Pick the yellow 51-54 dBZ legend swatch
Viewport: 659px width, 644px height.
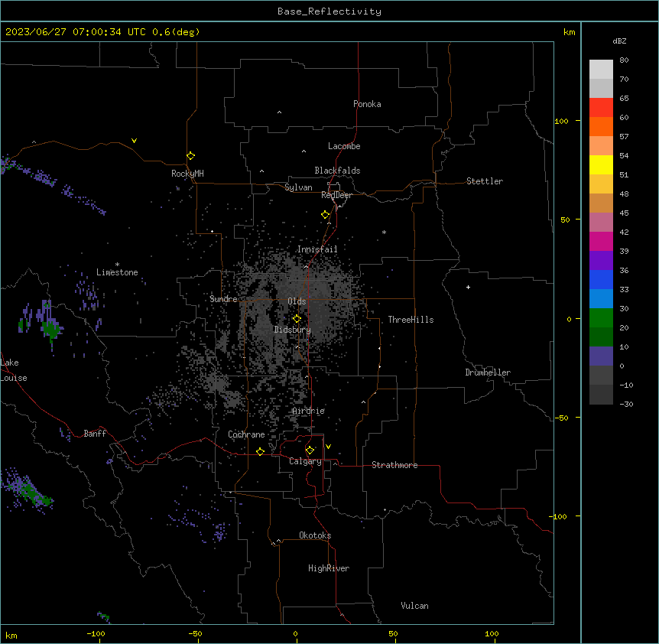pos(601,164)
